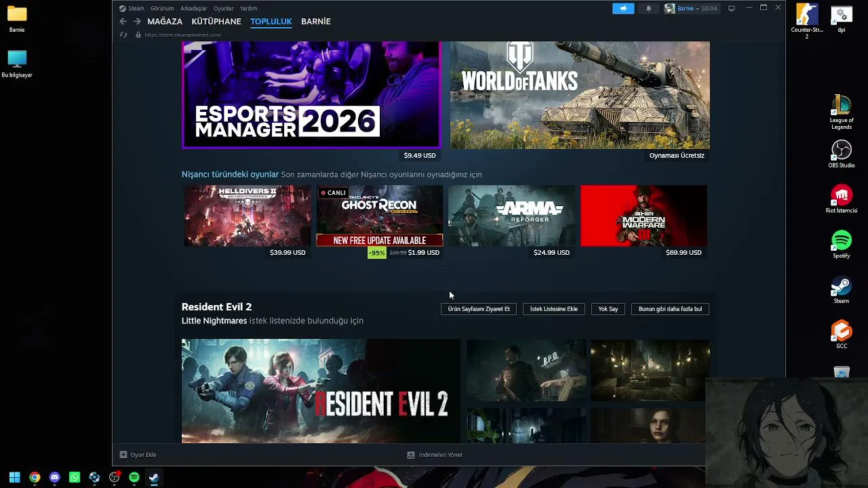Open İndirmeleri Yönet downloads link

click(441, 455)
